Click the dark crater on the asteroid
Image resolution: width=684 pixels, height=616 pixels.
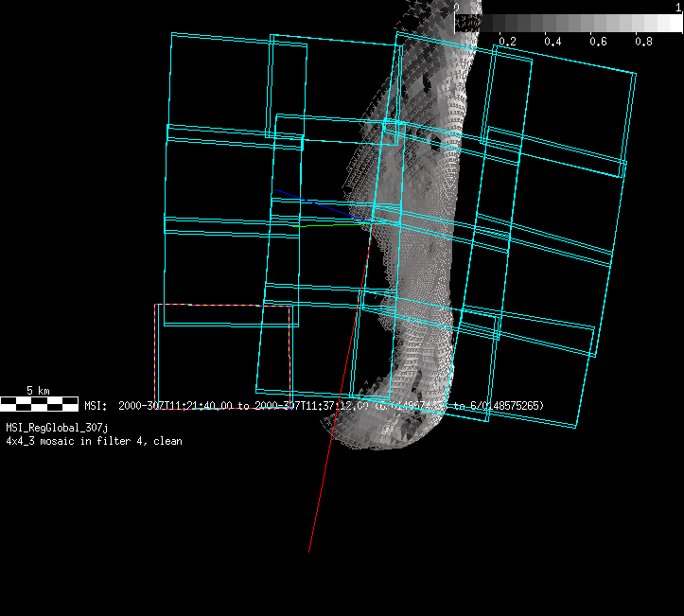[435, 145]
